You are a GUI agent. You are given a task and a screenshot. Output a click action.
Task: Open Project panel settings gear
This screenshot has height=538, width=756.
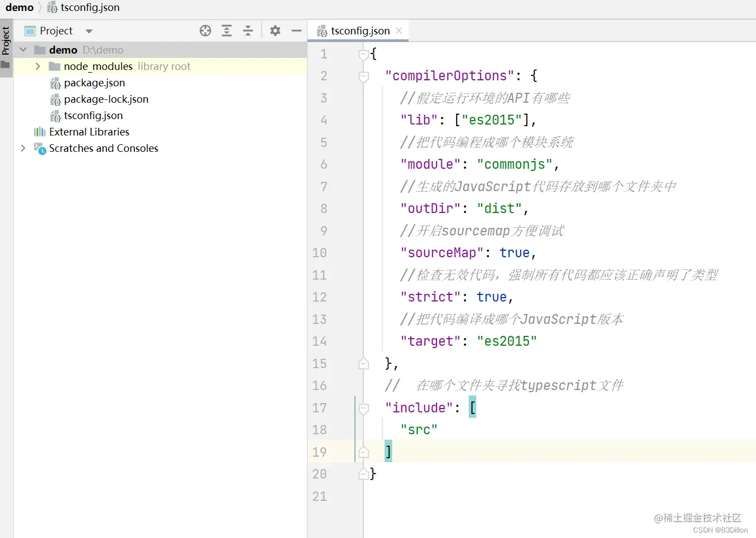(x=275, y=31)
